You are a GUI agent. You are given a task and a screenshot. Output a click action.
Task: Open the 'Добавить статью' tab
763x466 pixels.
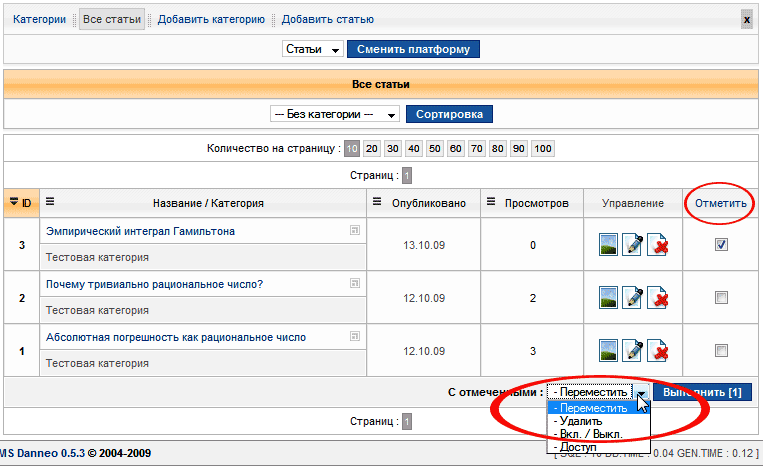click(327, 19)
